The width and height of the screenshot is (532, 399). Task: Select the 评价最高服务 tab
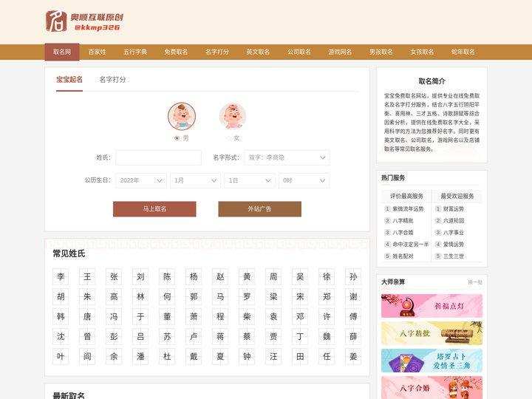pyautogui.click(x=406, y=196)
